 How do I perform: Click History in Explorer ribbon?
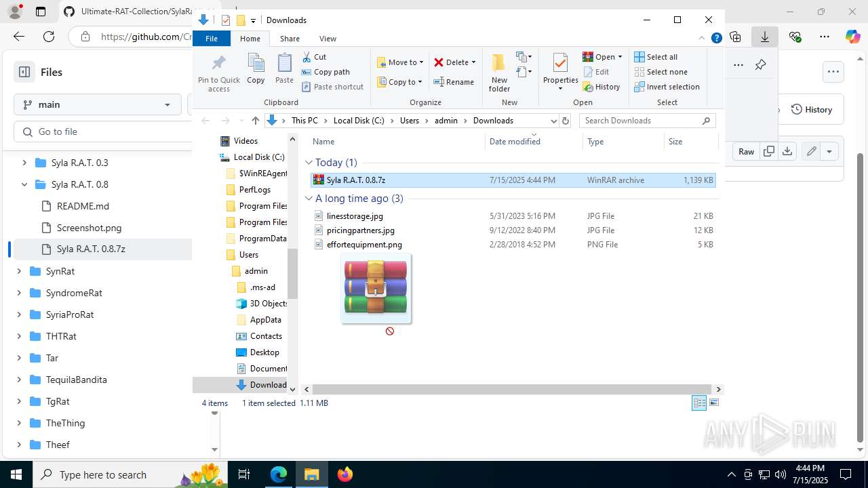(x=601, y=87)
